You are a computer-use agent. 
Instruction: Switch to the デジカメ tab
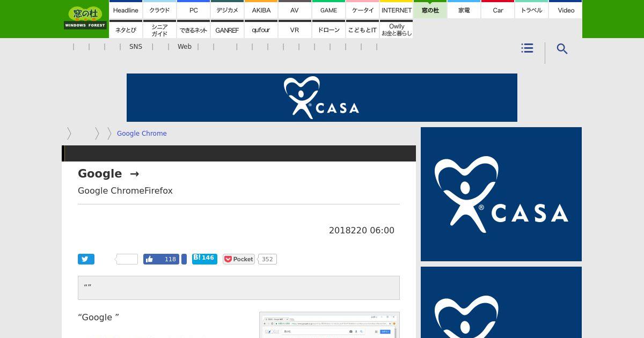pos(227,10)
